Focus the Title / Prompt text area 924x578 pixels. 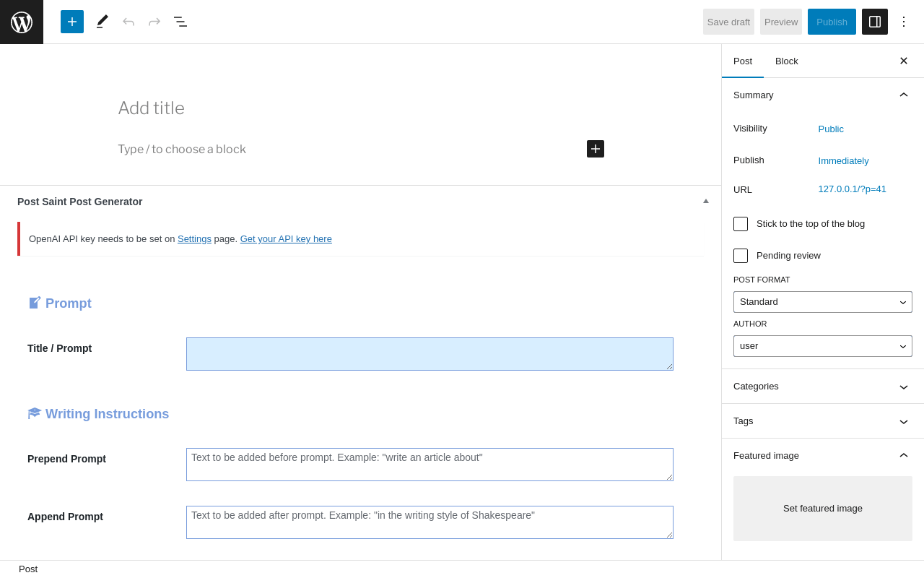click(430, 354)
